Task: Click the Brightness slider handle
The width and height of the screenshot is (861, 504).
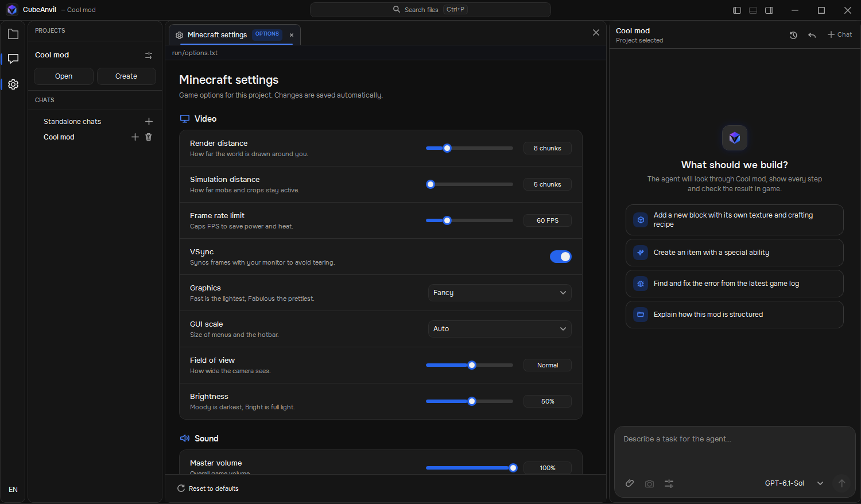Action: [472, 401]
